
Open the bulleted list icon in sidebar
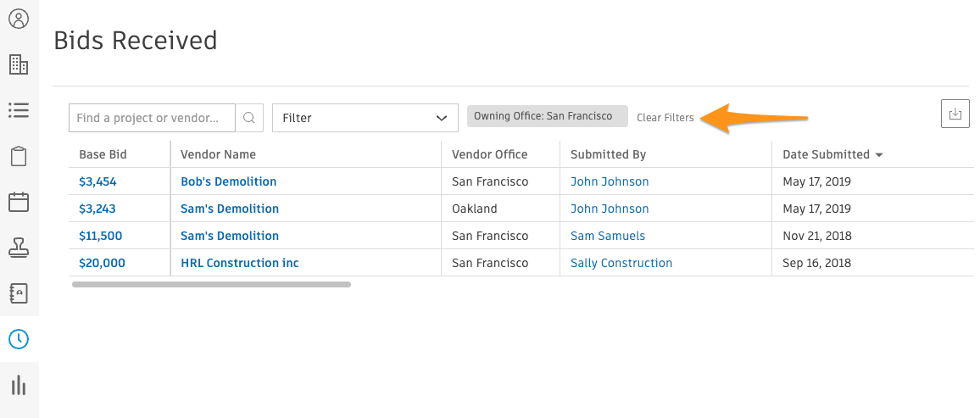click(x=18, y=110)
